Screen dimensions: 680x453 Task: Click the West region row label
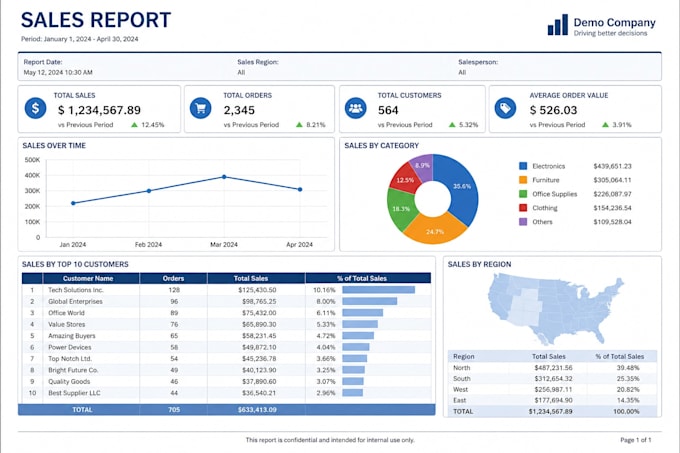click(461, 389)
